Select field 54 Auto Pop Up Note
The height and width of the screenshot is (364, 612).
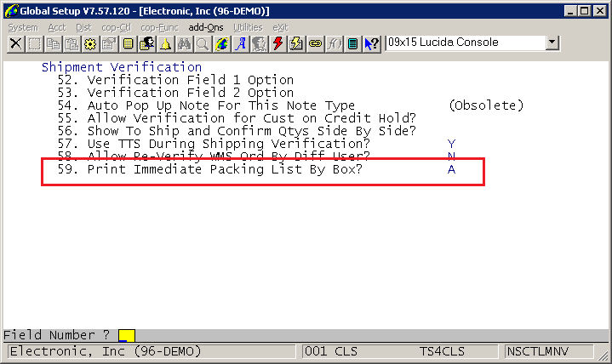pyautogui.click(x=206, y=105)
